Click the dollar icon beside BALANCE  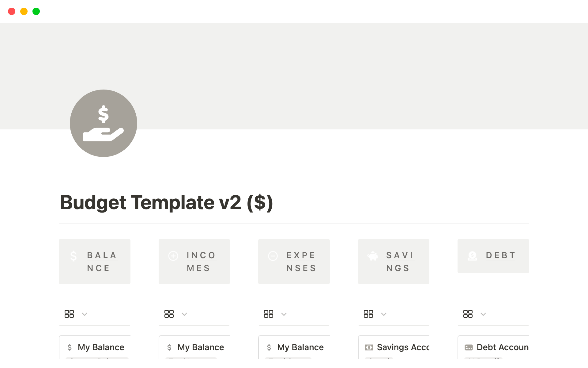[x=73, y=256]
